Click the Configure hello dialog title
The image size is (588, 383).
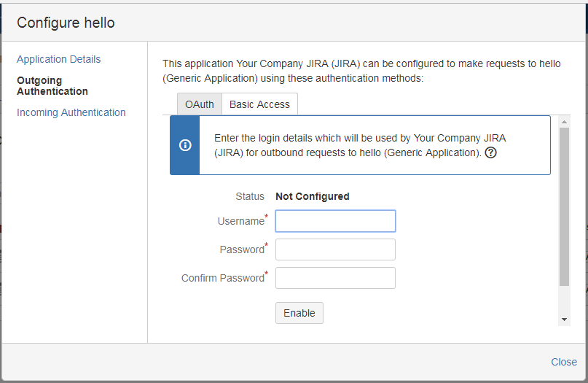(66, 23)
